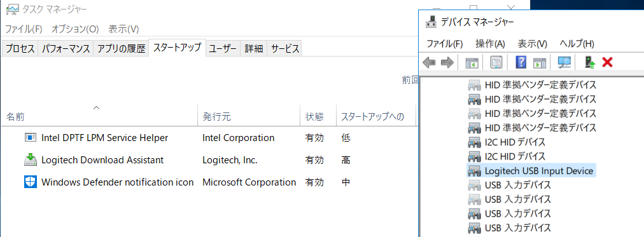Switch to the プロセス tab
The image size is (644, 237).
(x=20, y=49)
